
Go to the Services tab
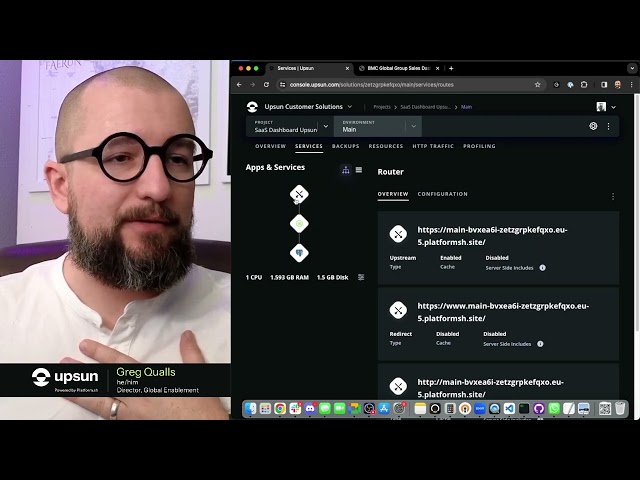[309, 146]
